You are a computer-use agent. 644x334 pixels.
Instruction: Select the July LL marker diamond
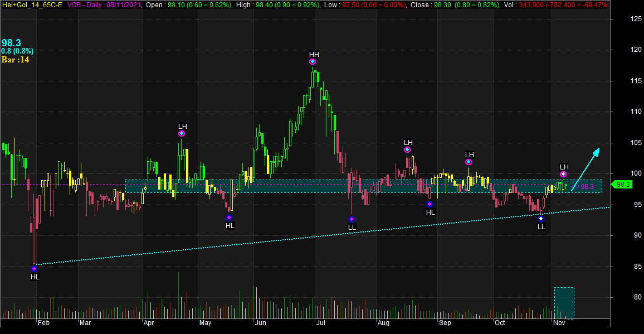tap(351, 219)
